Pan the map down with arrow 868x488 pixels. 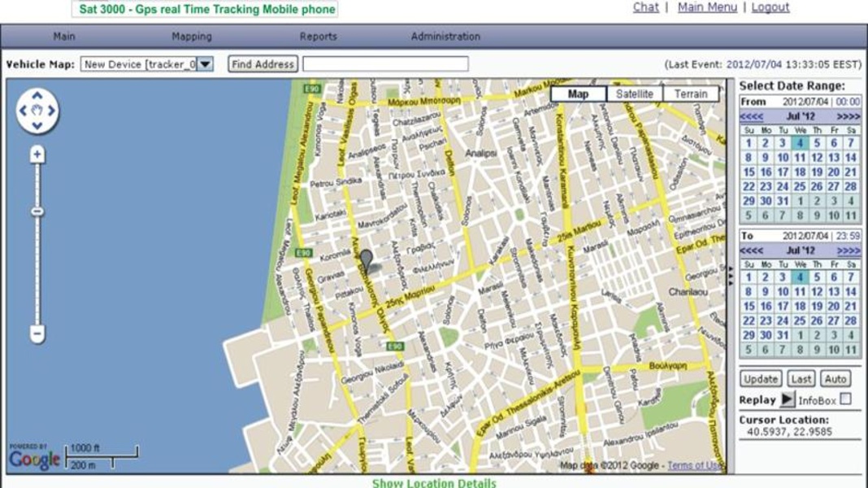pyautogui.click(x=37, y=126)
